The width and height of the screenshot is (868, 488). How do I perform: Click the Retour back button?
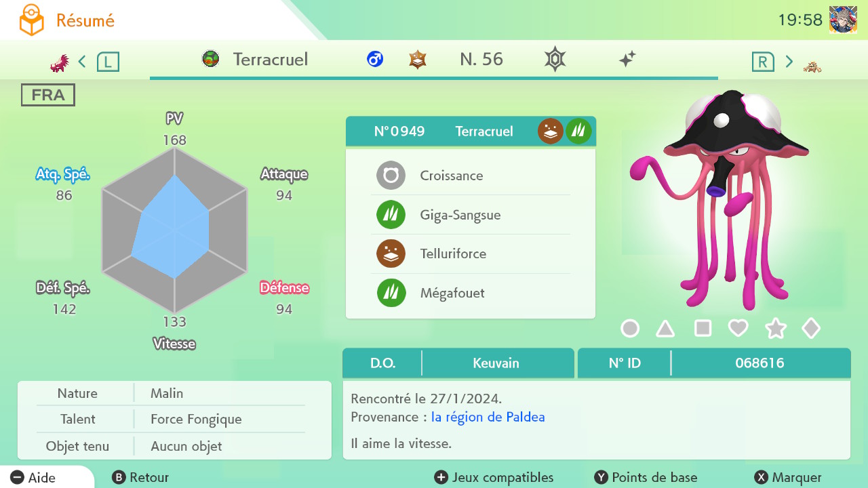tap(140, 478)
